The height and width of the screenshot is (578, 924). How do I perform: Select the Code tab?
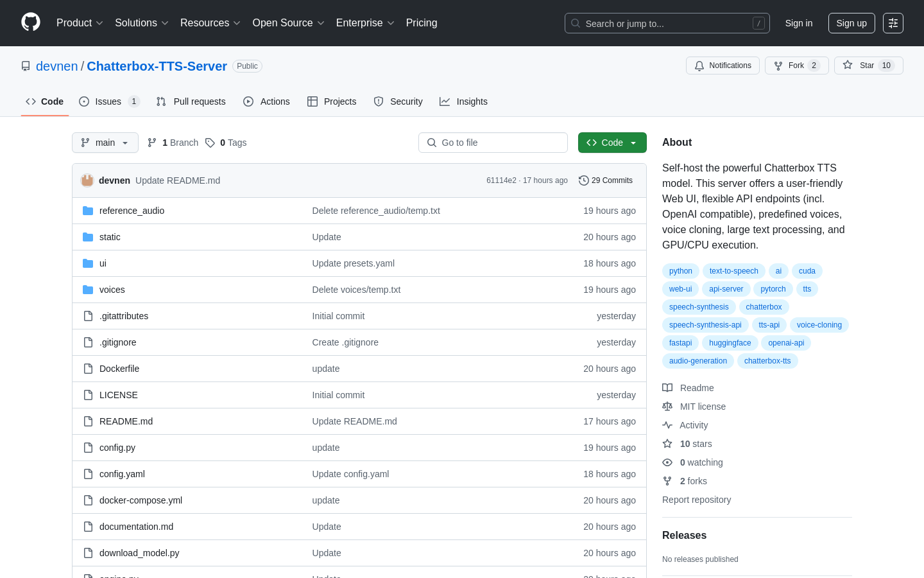click(44, 101)
